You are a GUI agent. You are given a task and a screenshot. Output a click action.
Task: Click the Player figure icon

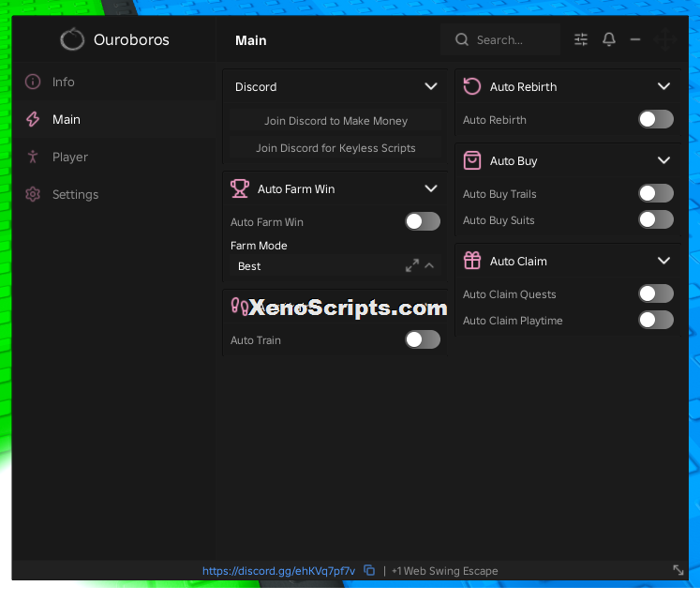coord(33,157)
